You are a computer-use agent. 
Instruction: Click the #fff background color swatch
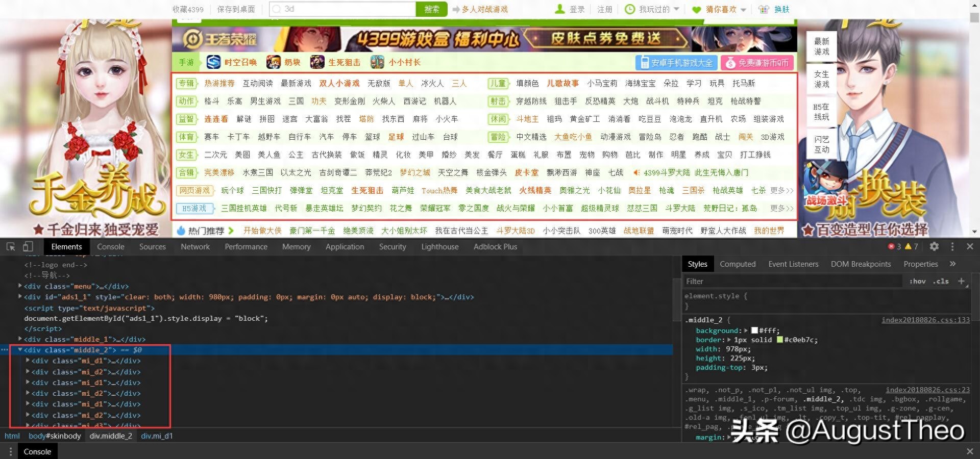pyautogui.click(x=755, y=330)
